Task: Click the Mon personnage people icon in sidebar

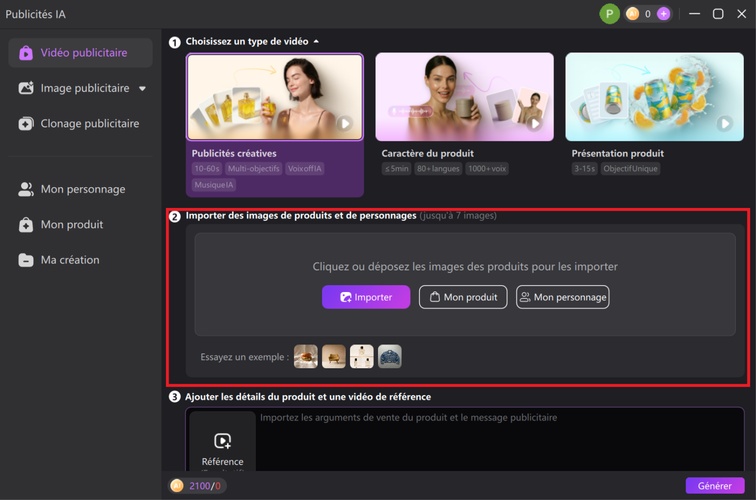Action: point(26,189)
